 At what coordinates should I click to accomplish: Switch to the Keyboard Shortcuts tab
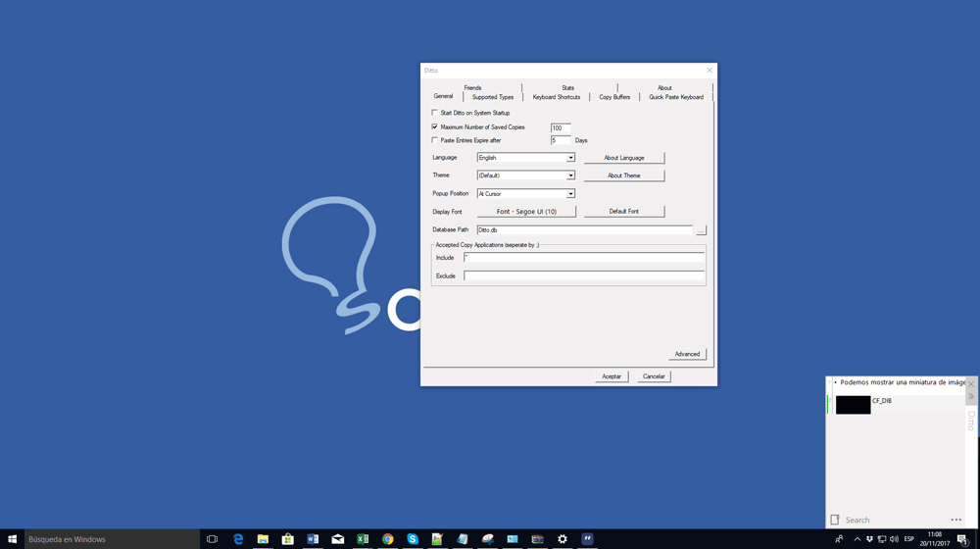[x=557, y=97]
